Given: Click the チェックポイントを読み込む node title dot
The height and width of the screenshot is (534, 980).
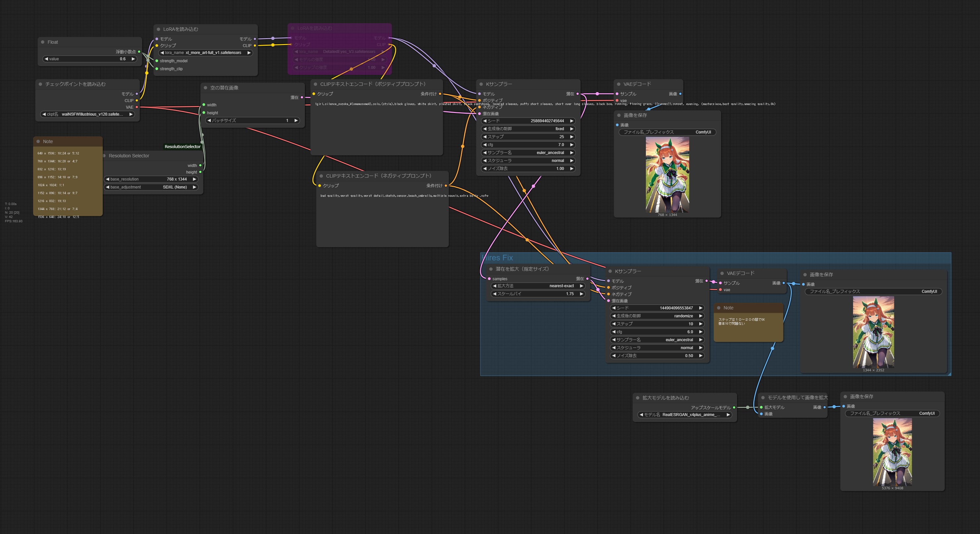Looking at the screenshot, I should pos(40,84).
